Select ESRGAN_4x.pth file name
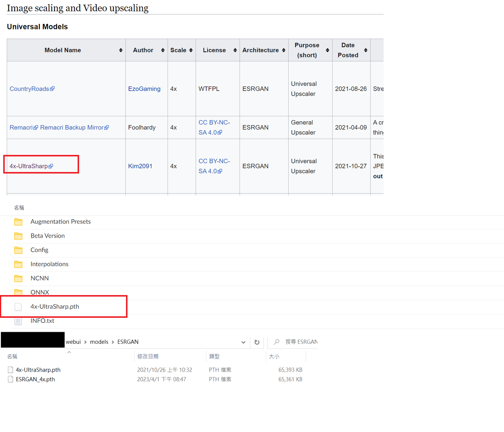The image size is (504, 432). [x=35, y=379]
